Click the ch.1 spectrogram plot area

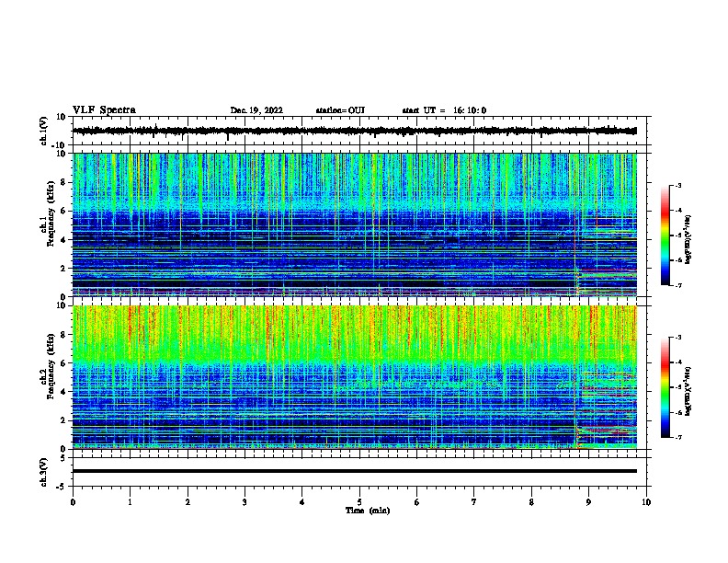coord(355,224)
